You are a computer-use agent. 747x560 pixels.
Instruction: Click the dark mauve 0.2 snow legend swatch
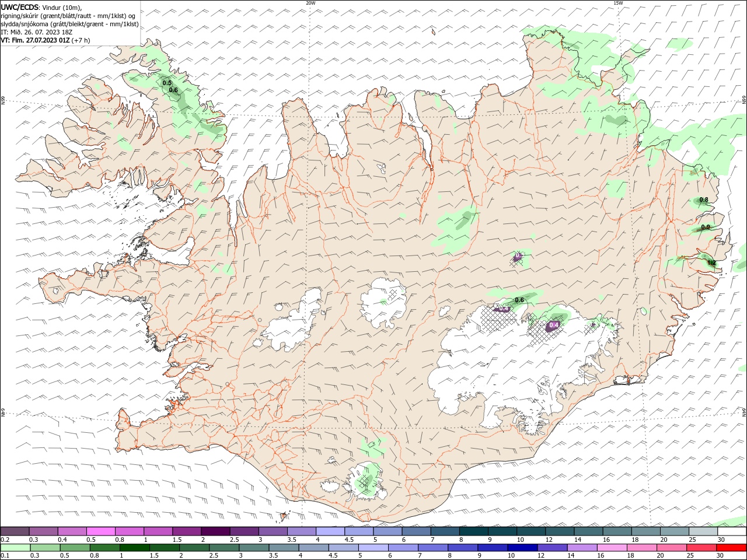click(14, 531)
